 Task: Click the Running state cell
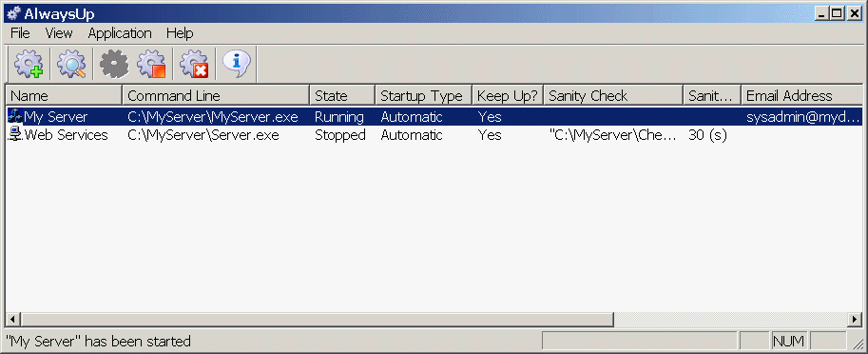click(339, 117)
